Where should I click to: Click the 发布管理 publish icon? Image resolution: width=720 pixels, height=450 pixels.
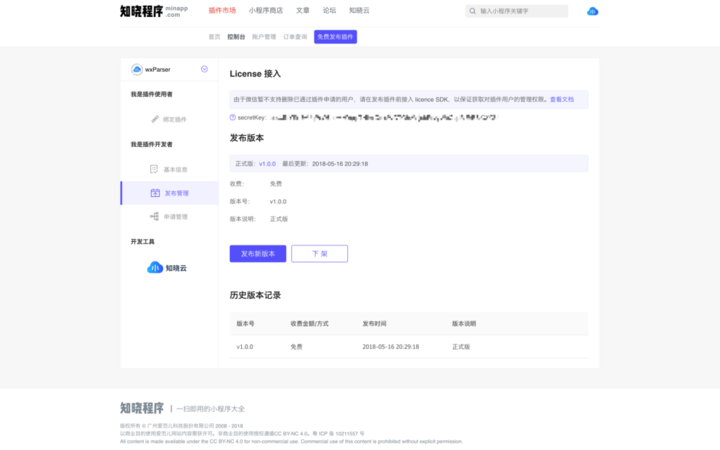point(155,193)
